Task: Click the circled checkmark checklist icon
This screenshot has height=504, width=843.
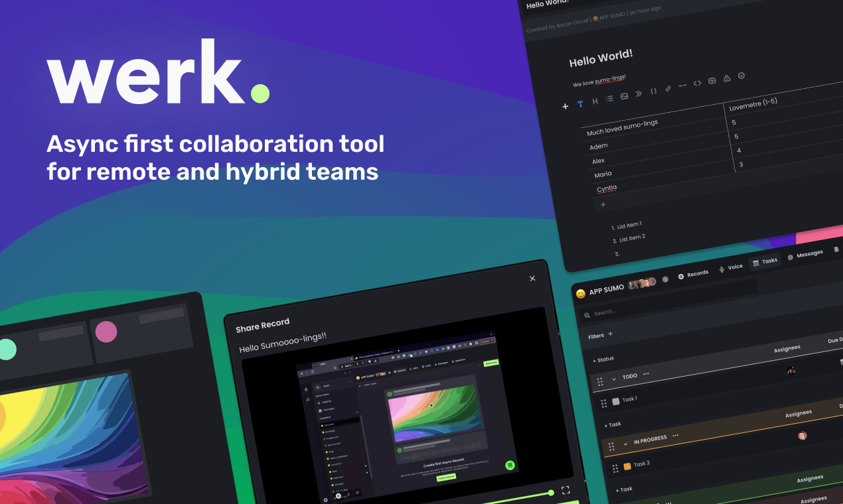Action: (x=741, y=76)
